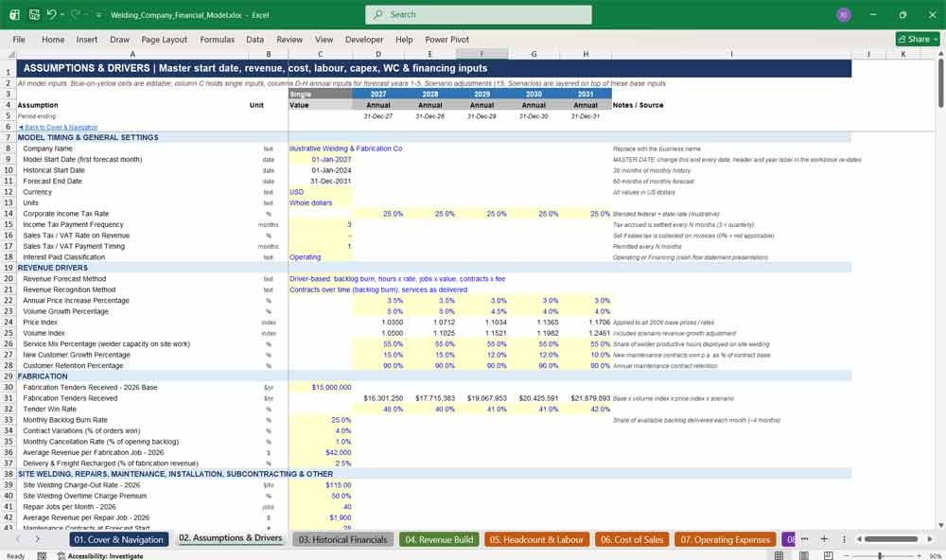
Task: Click the partially visible purple sheet tab
Action: (x=789, y=539)
